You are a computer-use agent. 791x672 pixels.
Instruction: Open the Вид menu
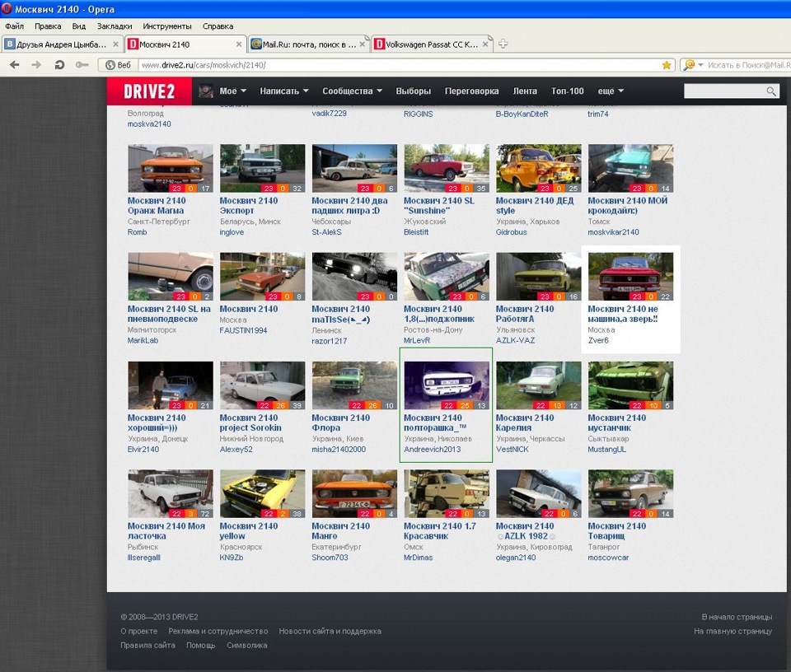(79, 26)
